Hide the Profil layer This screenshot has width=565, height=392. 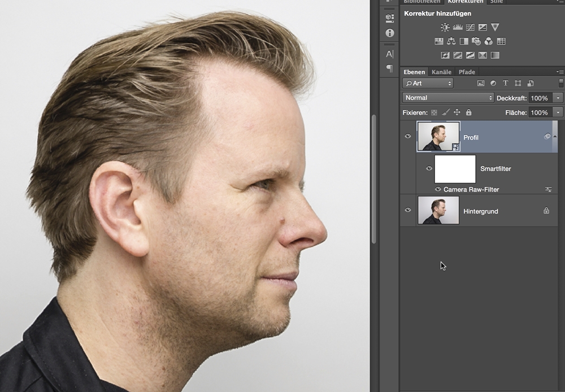pyautogui.click(x=408, y=136)
